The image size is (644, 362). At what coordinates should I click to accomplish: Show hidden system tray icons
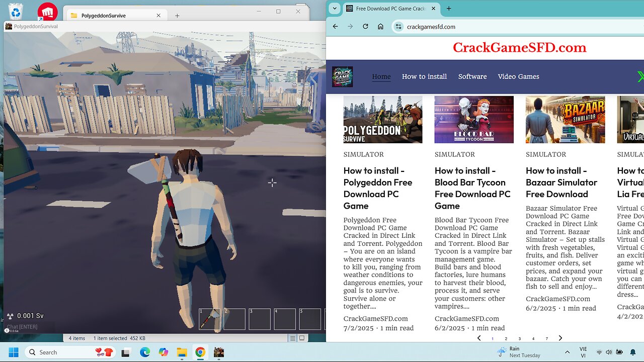click(x=567, y=352)
